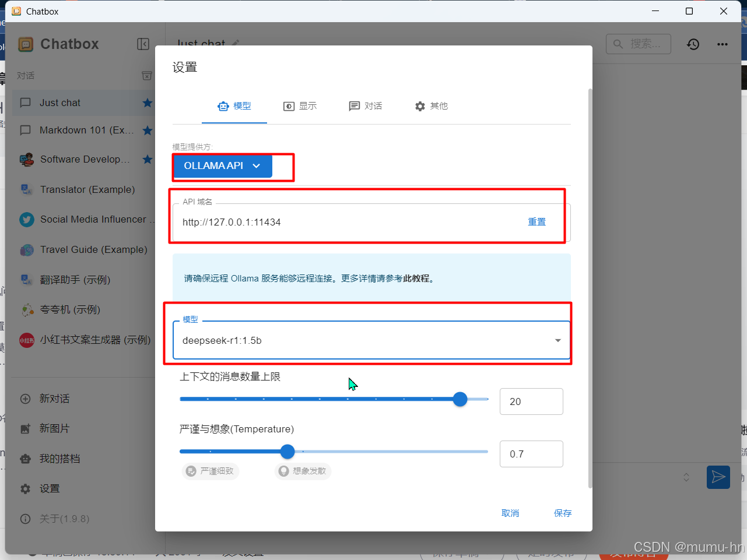
Task: Click the Social Media Influencer Twitter avatar
Action: (x=27, y=220)
